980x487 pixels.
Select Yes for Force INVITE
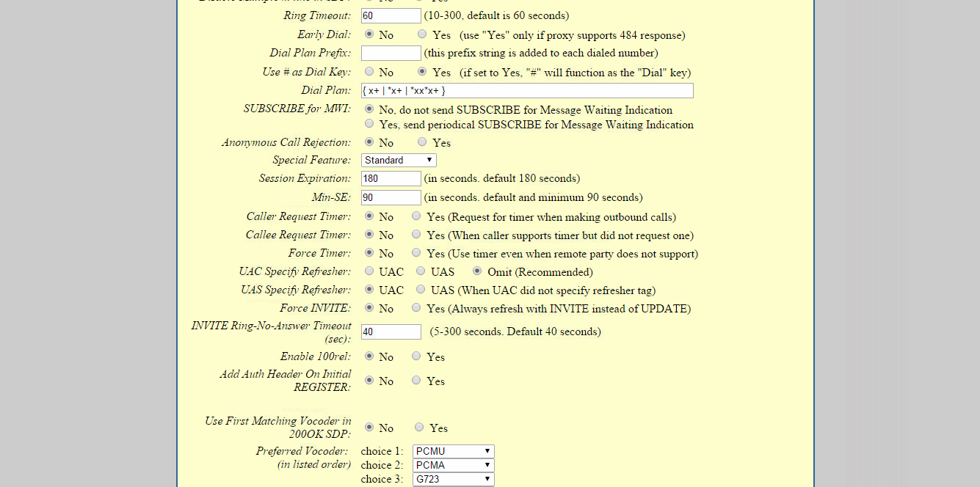coord(416,307)
